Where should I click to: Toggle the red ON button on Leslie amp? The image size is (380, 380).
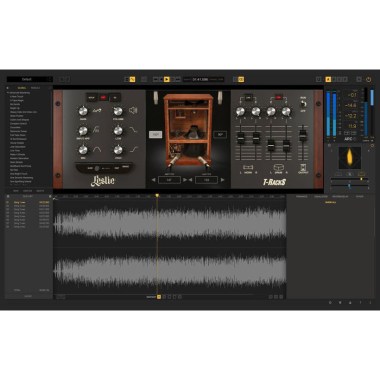[x=103, y=98]
